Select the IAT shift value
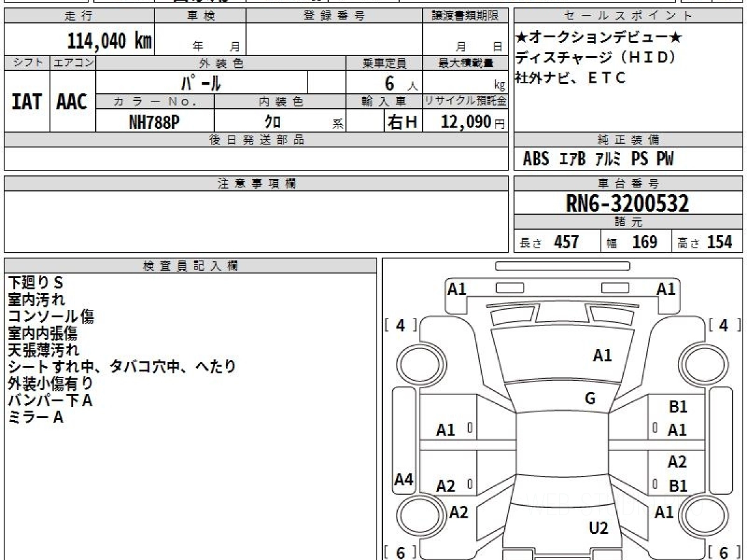 (x=27, y=101)
